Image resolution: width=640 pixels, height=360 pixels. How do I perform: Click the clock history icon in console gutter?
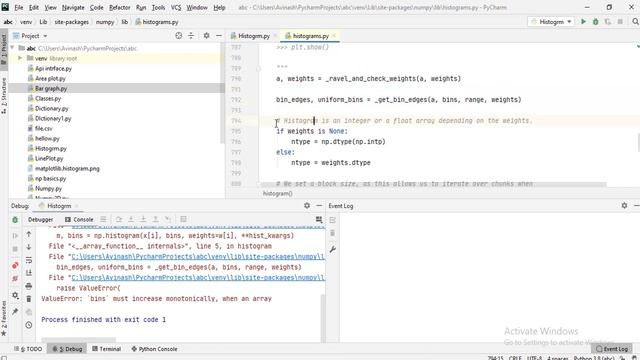pyautogui.click(x=29, y=325)
